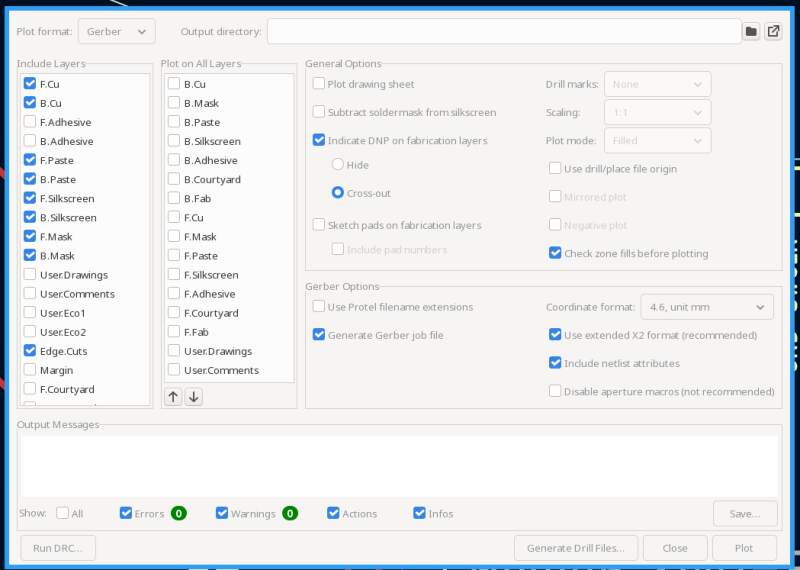
Task: Enable User.Comments in Include Layers
Action: [30, 293]
